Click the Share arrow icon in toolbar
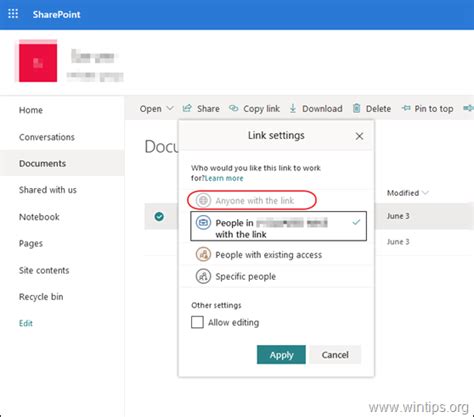474x417 pixels. [x=187, y=108]
